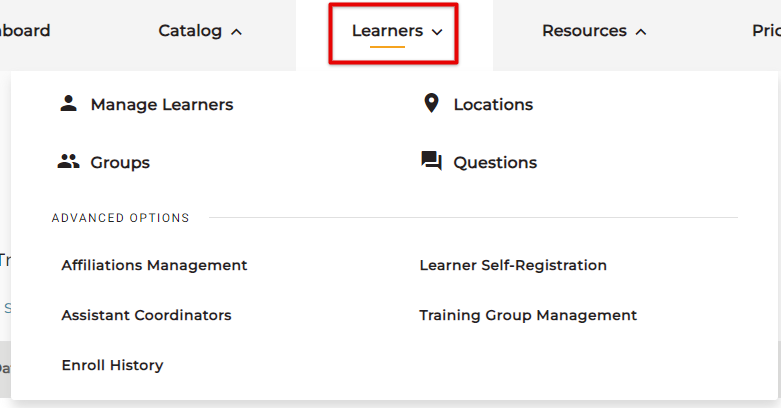Image resolution: width=781 pixels, height=408 pixels.
Task: Click the Learners tab label
Action: coord(387,31)
